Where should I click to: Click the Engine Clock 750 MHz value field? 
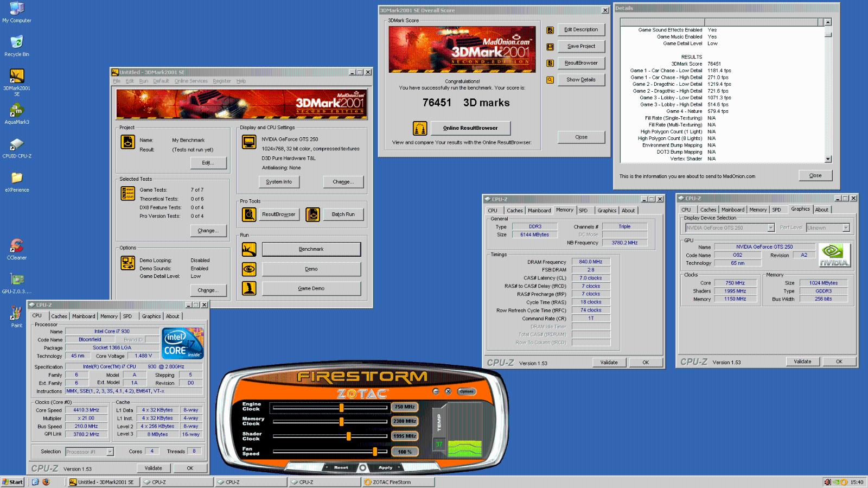tap(405, 407)
